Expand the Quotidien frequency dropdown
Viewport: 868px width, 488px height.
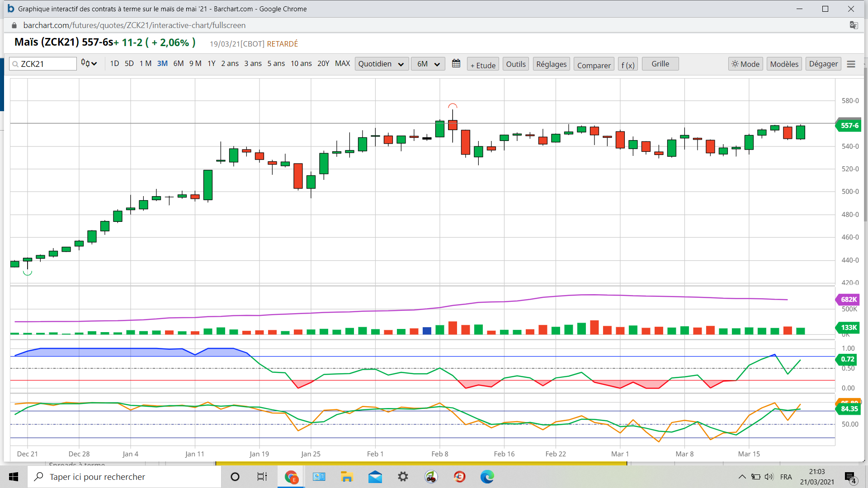[382, 64]
